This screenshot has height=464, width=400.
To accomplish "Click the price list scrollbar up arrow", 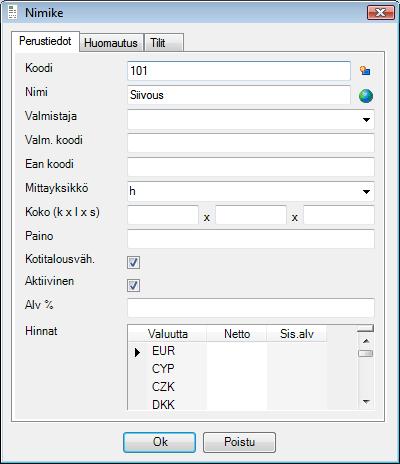I will pos(366,341).
